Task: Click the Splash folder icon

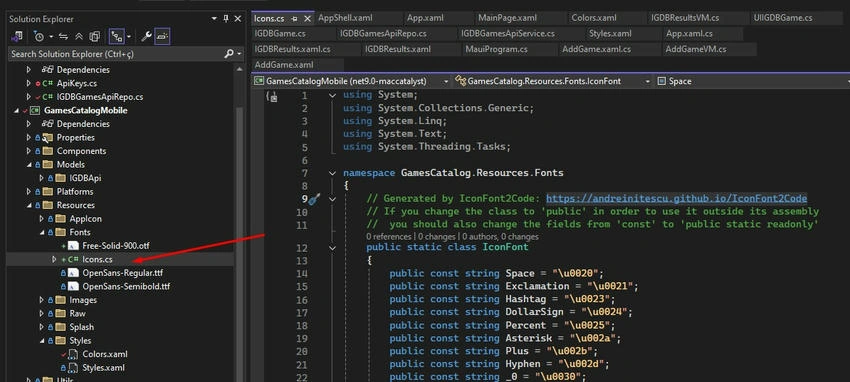Action: [x=60, y=327]
